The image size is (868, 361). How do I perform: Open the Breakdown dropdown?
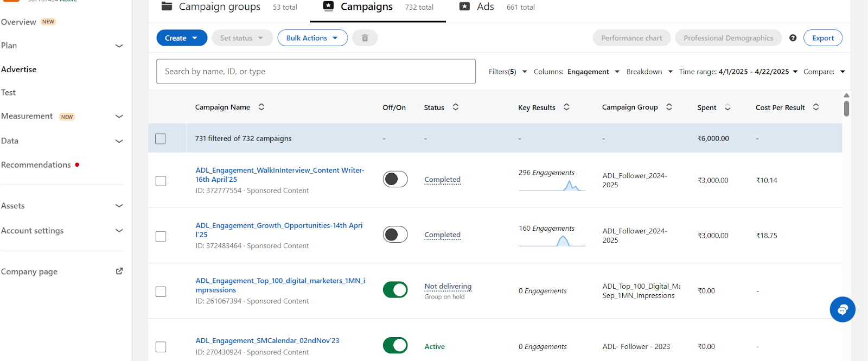point(649,72)
